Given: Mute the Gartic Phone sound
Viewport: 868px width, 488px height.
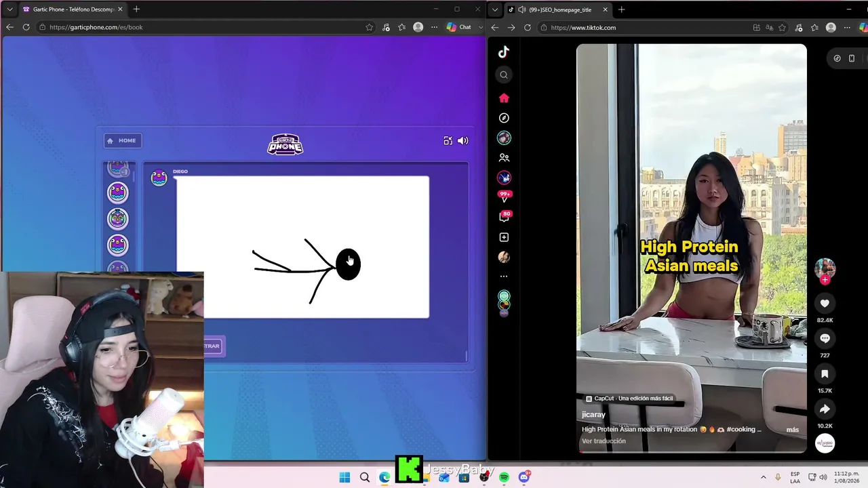Looking at the screenshot, I should (x=463, y=141).
